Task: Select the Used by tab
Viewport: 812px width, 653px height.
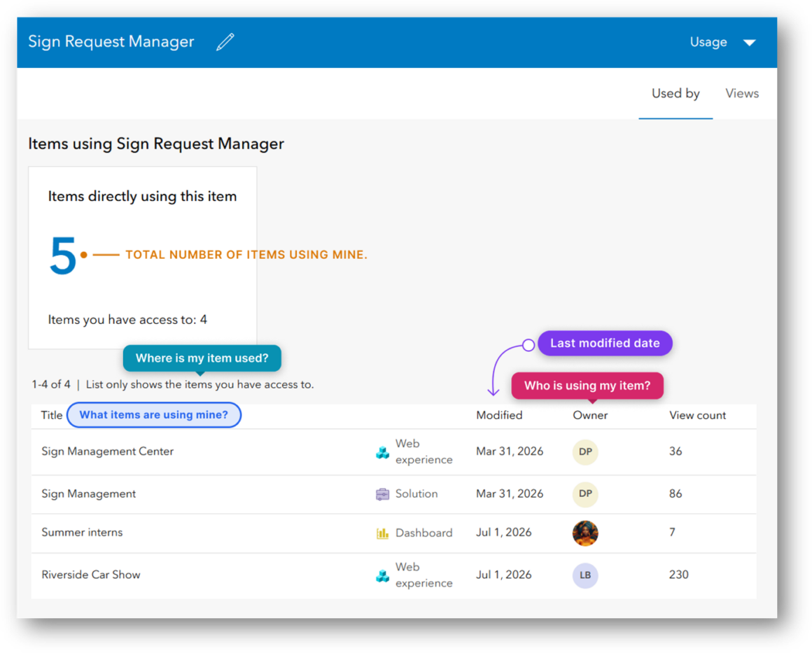Action: pyautogui.click(x=675, y=93)
